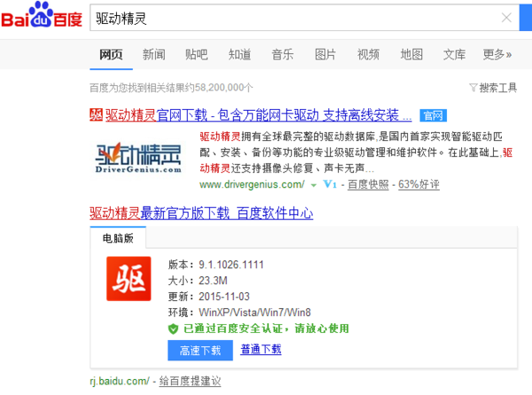Open the 地图 tab
Screen dimensions: 532x395
(x=411, y=54)
